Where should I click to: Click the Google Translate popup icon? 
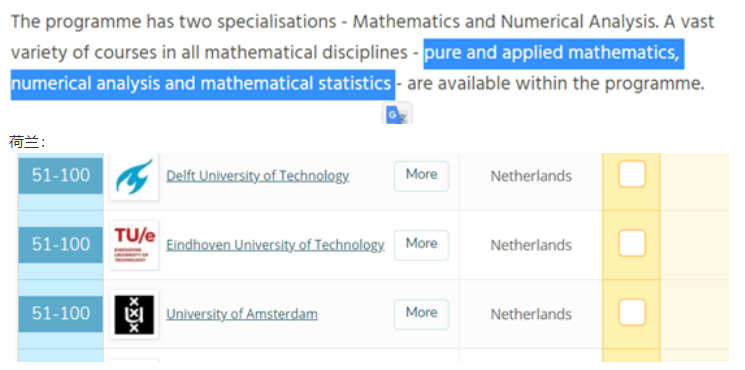pos(397,114)
